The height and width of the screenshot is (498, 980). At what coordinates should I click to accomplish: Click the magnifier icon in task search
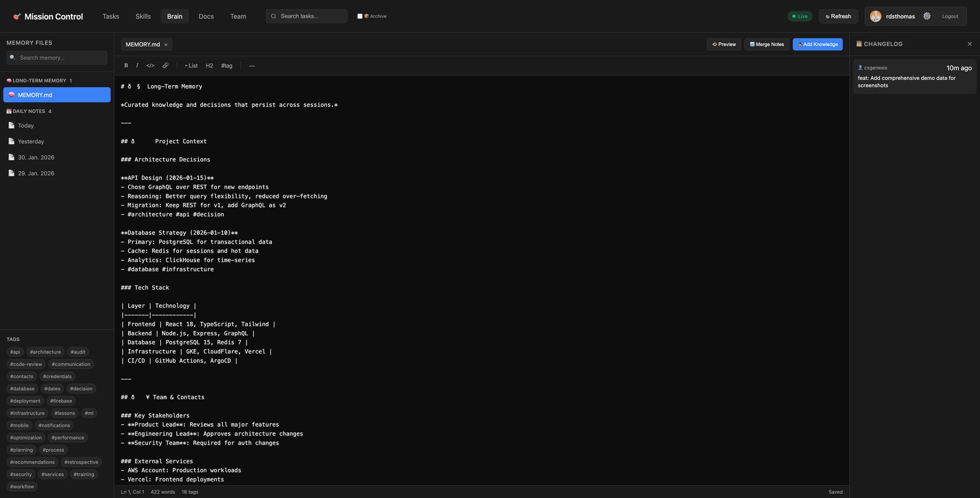point(273,16)
